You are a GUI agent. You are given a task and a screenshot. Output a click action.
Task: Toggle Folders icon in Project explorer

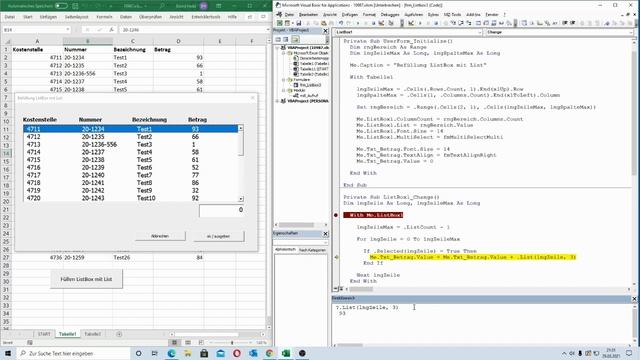point(295,39)
